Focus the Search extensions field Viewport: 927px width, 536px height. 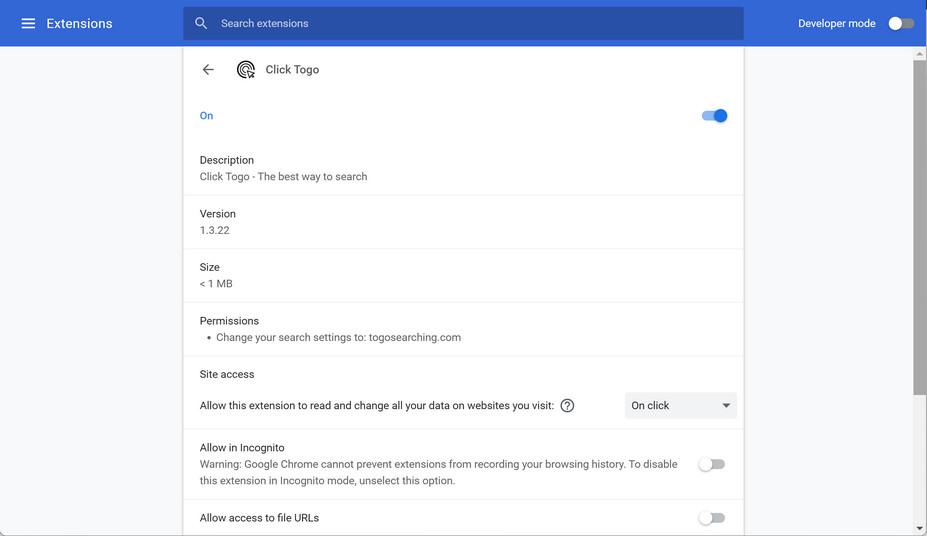click(464, 23)
